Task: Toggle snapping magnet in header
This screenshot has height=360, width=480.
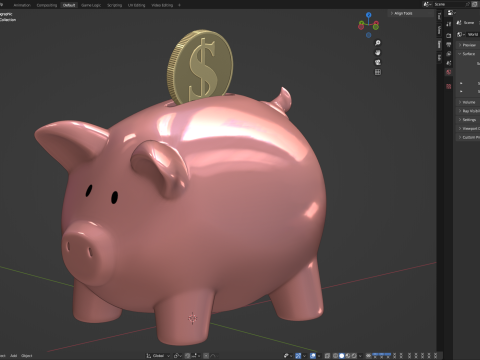Action: coord(188,356)
